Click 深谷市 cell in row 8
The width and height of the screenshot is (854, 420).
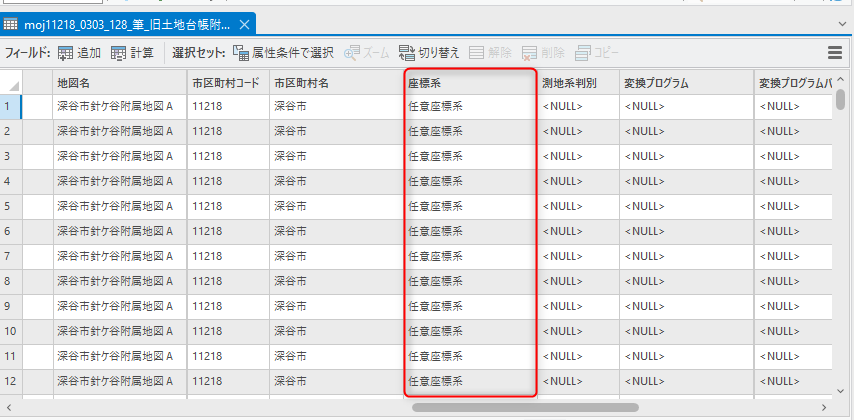click(x=336, y=281)
